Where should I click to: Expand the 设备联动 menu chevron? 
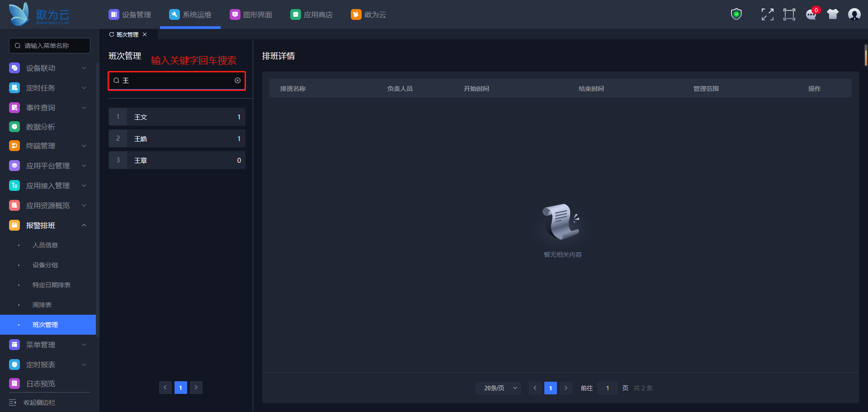point(84,68)
